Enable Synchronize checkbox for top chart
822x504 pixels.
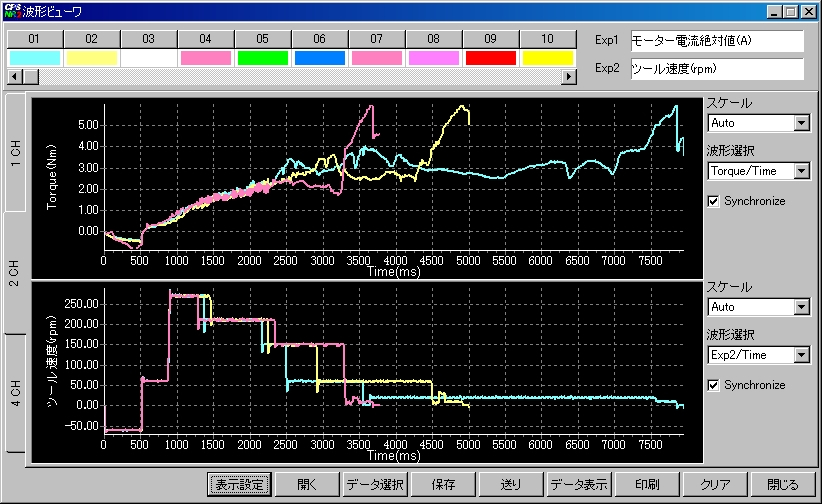pyautogui.click(x=713, y=201)
